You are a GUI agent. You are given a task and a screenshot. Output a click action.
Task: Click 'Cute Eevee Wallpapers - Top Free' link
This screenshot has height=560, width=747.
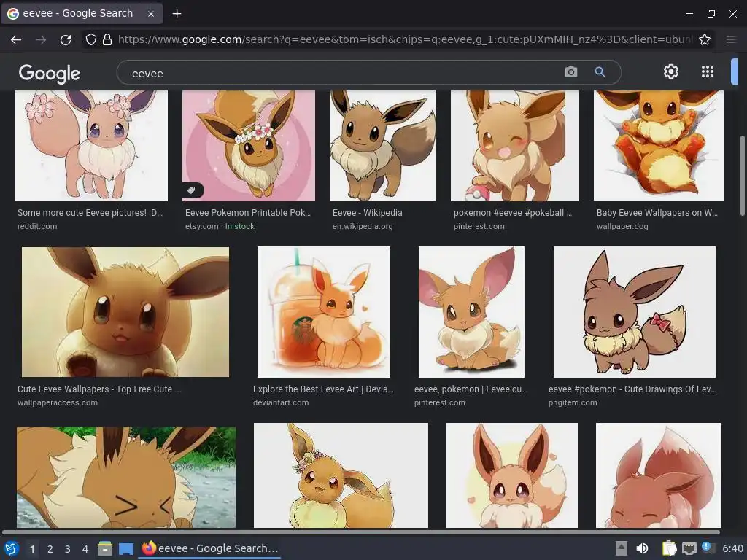coord(99,389)
